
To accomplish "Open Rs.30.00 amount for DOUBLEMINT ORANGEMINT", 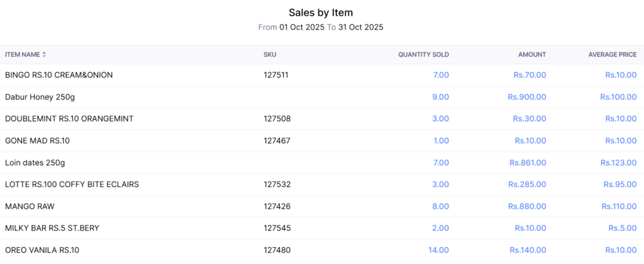I will point(530,118).
